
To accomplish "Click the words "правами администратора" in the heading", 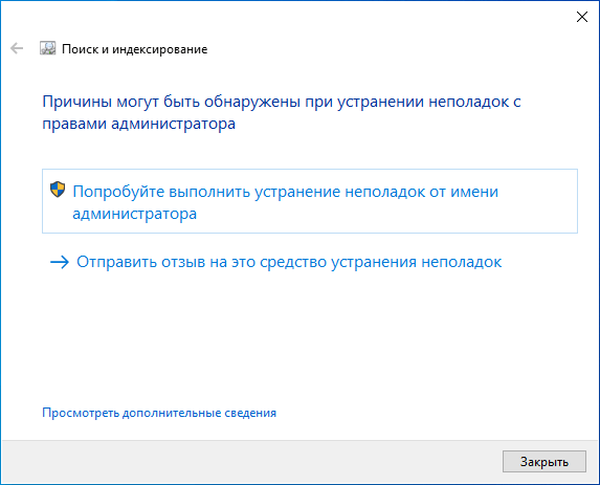I will tap(138, 124).
